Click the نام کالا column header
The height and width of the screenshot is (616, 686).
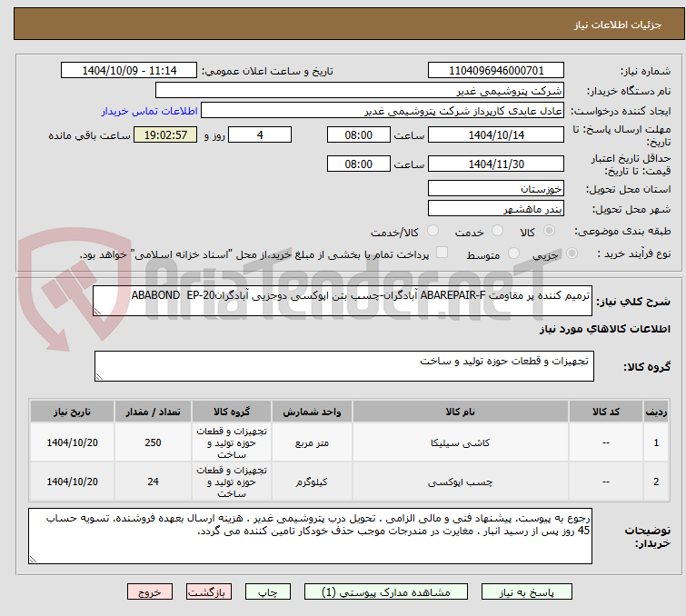(461, 412)
